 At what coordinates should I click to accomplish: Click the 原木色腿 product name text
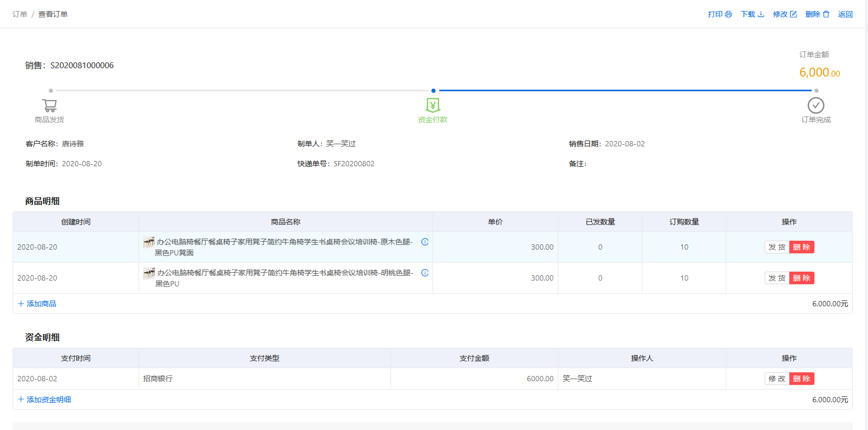[x=284, y=247]
